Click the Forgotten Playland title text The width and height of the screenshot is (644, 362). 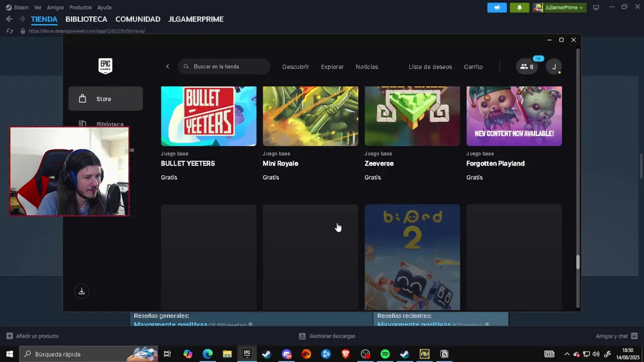495,163
